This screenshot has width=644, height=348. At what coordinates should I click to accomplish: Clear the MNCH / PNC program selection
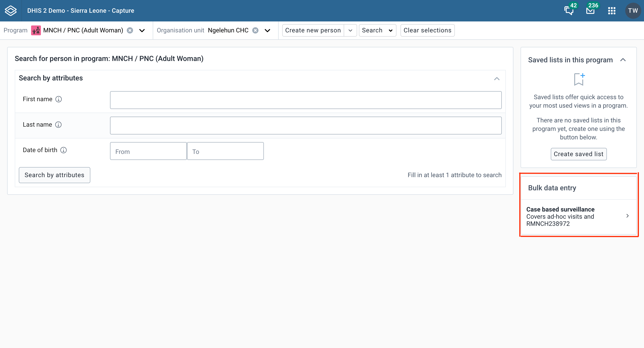tap(130, 30)
